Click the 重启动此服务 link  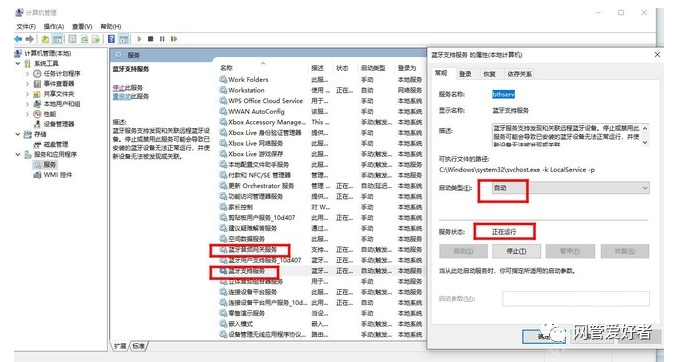pos(131,96)
